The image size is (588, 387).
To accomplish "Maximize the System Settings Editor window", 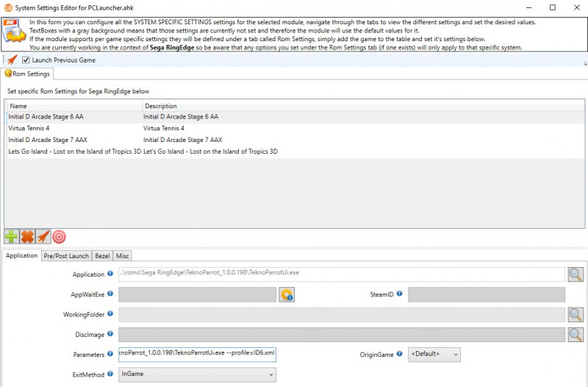I will point(553,7).
